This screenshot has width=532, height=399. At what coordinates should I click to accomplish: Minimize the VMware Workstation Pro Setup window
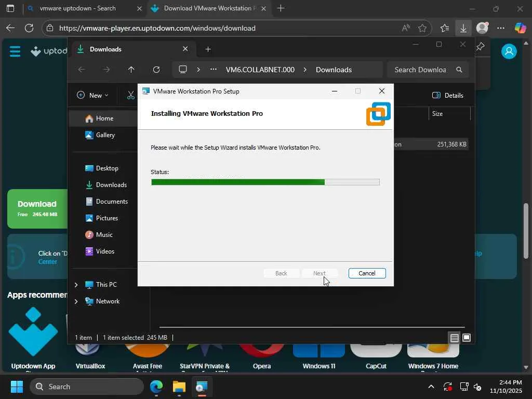[335, 91]
